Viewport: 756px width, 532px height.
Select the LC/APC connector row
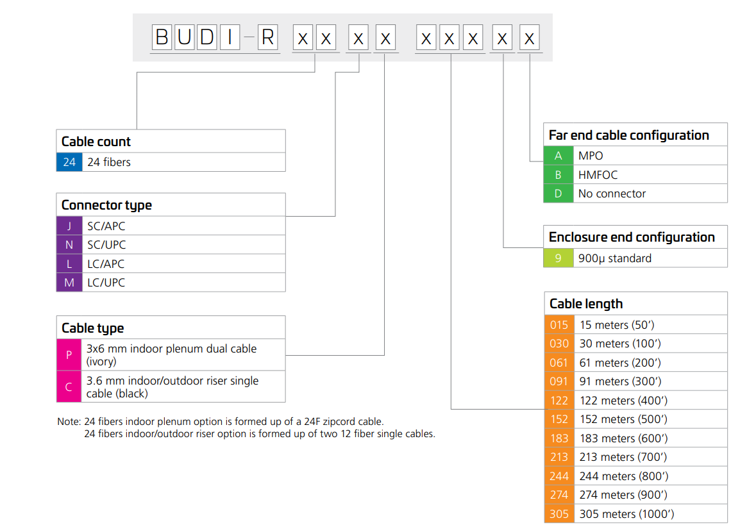pos(171,263)
